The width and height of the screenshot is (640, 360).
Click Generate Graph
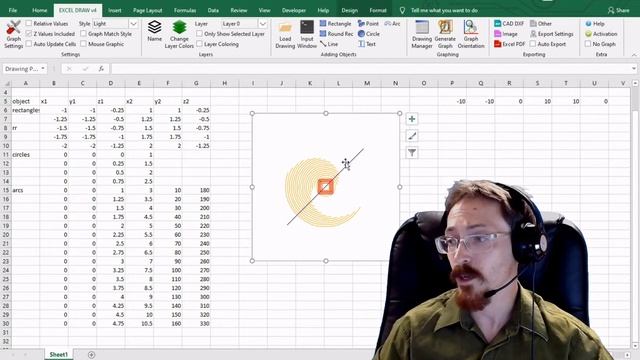click(445, 34)
